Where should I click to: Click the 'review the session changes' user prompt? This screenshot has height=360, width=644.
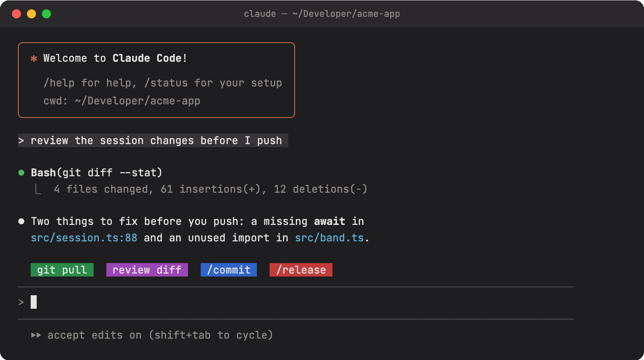[153, 140]
